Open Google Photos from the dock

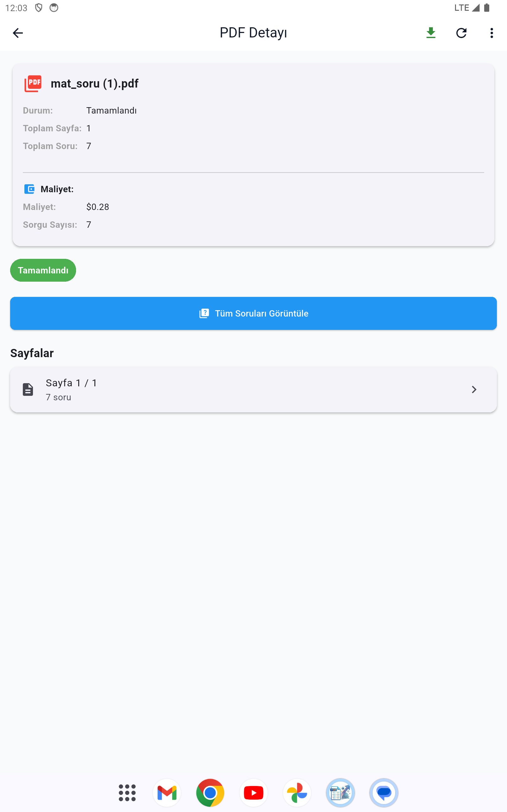point(297,793)
